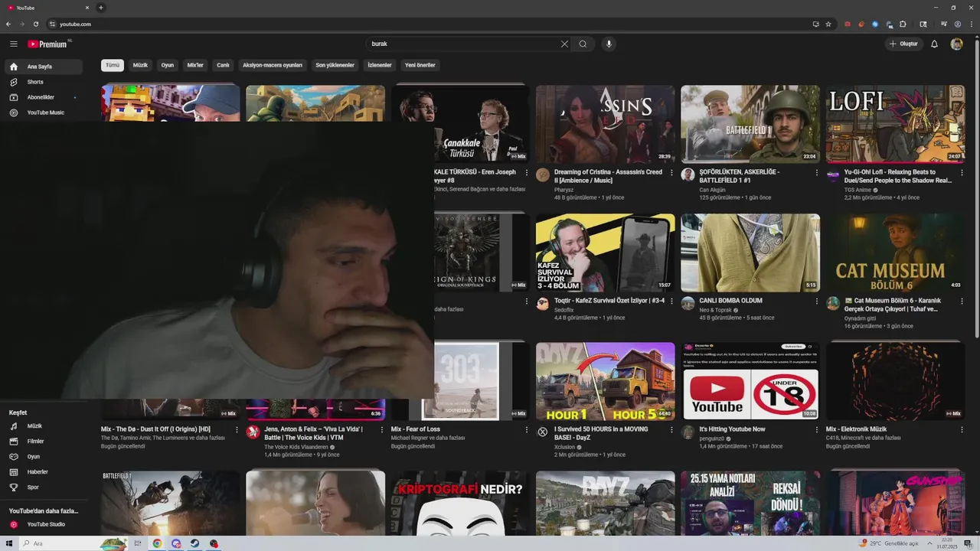
Task: Open more options for Dreaming of Cristina
Action: point(671,173)
